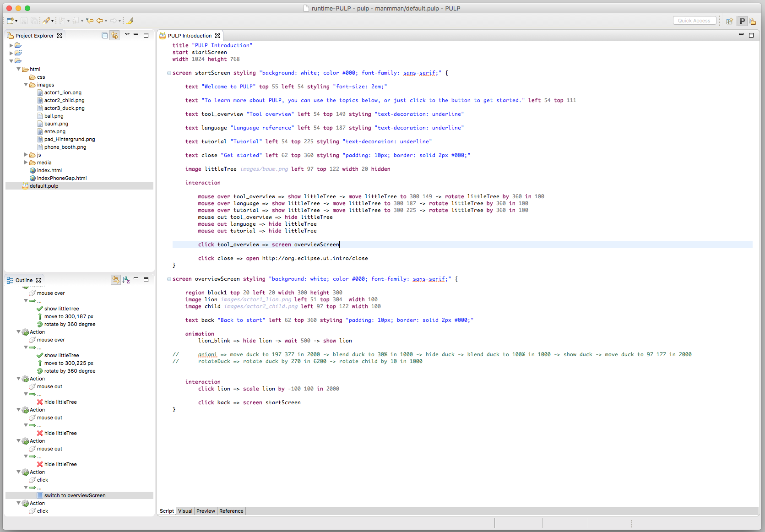This screenshot has width=765, height=532.
Task: Select the PULP Introduction editor tab
Action: pos(190,36)
